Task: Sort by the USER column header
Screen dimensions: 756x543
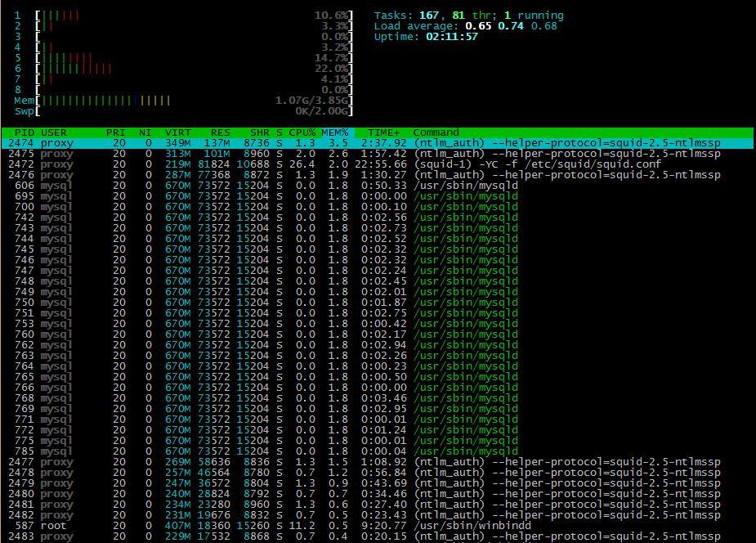Action: tap(53, 132)
